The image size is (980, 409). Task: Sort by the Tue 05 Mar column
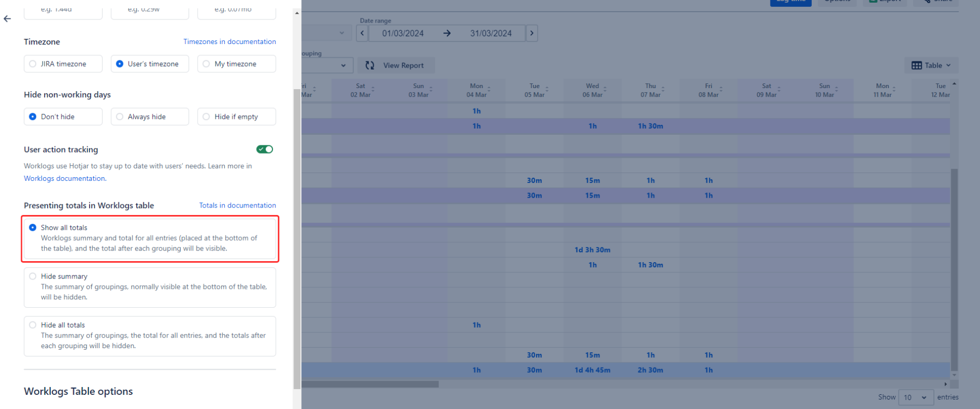tap(547, 88)
